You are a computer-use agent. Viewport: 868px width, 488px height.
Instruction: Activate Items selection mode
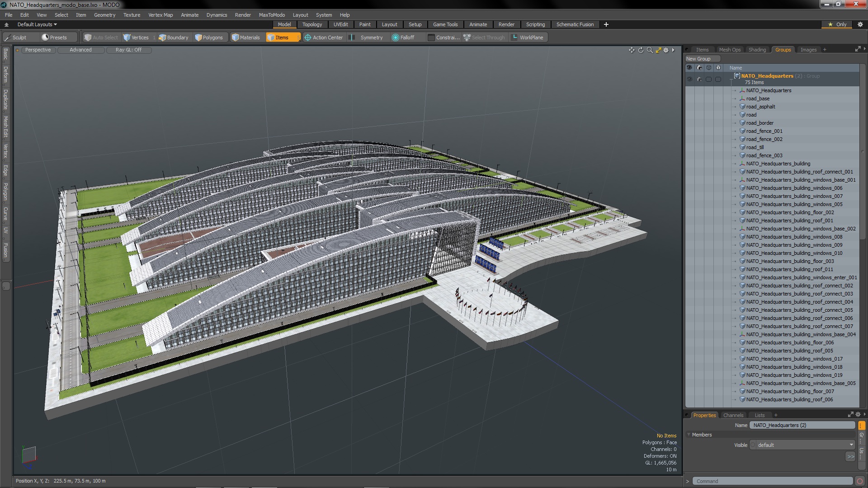tap(282, 38)
